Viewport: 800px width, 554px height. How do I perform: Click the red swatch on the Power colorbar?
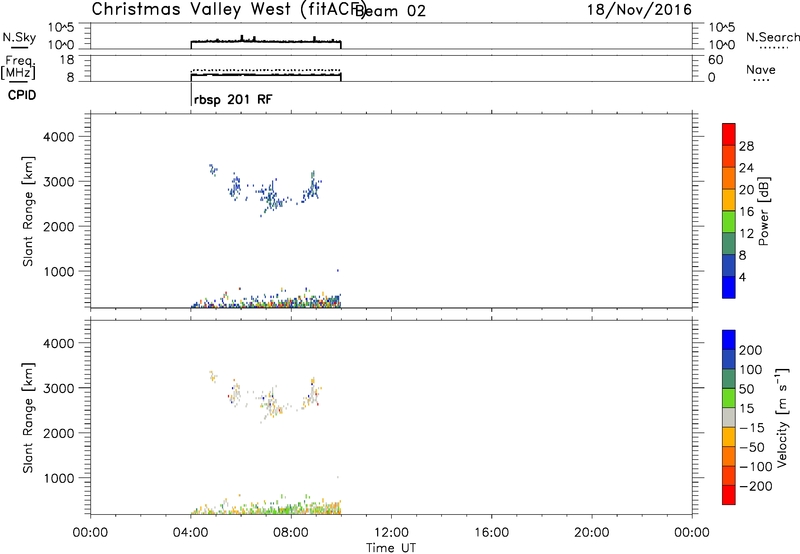click(729, 134)
